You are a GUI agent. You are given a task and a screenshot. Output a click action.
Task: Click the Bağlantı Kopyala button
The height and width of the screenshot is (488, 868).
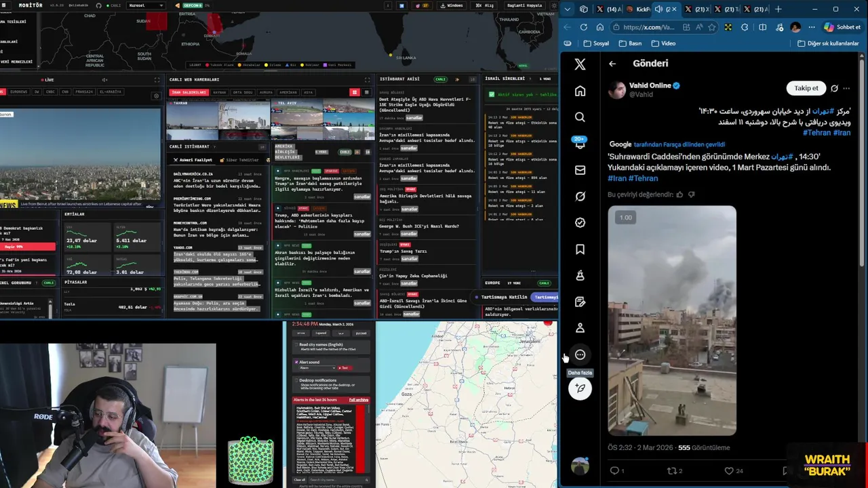click(x=525, y=5)
